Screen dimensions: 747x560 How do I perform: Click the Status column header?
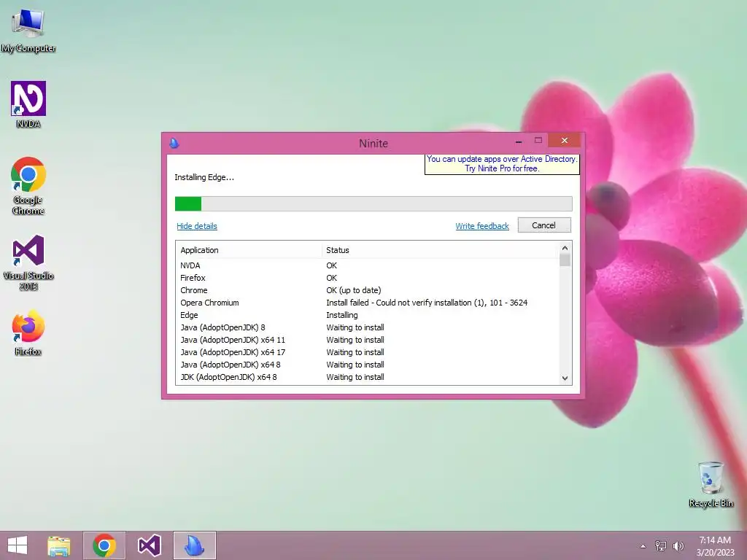tap(441, 250)
